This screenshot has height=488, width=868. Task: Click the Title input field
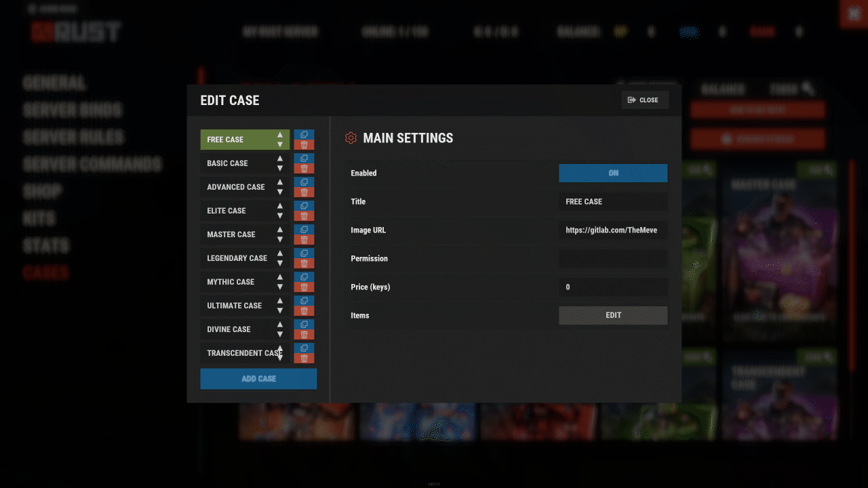612,202
